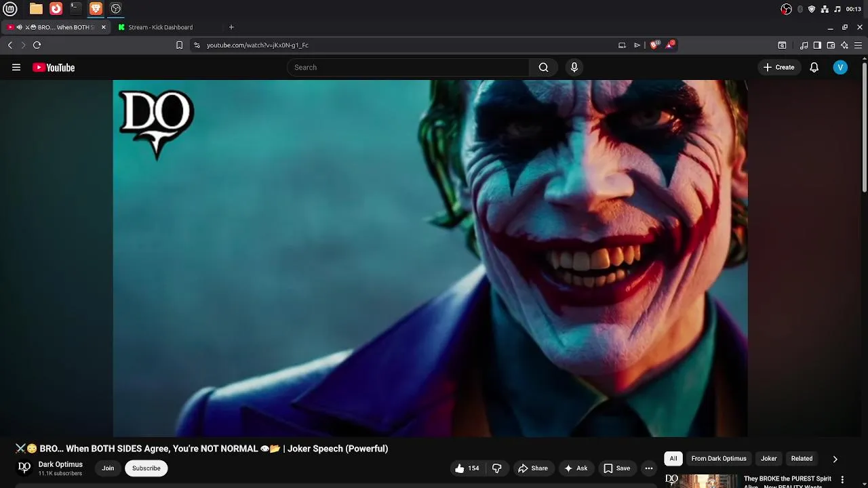This screenshot has height=488, width=868.
Task: Open the three-dot more actions menu
Action: (649, 468)
